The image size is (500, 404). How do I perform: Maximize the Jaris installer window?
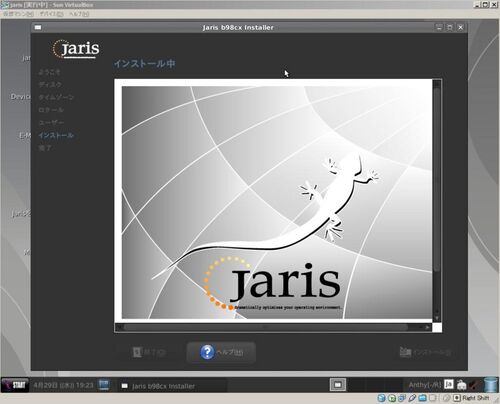[x=450, y=27]
